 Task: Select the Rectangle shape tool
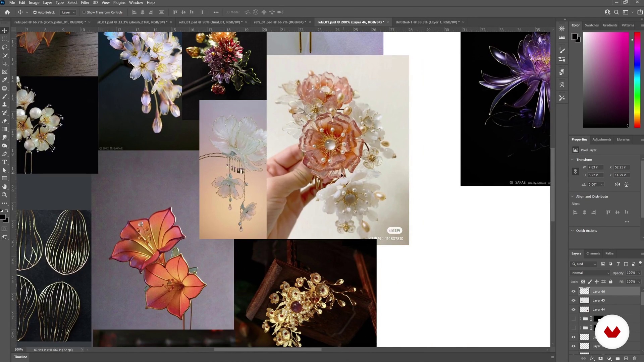5,178
